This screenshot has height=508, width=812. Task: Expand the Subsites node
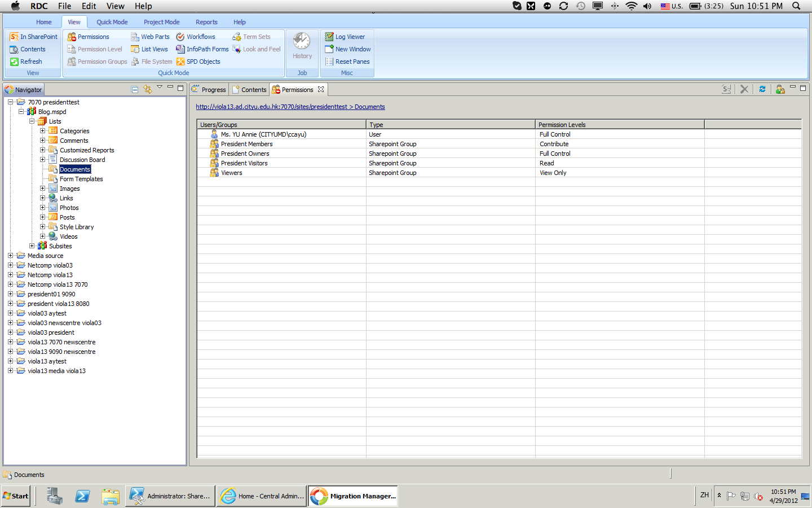click(32, 246)
